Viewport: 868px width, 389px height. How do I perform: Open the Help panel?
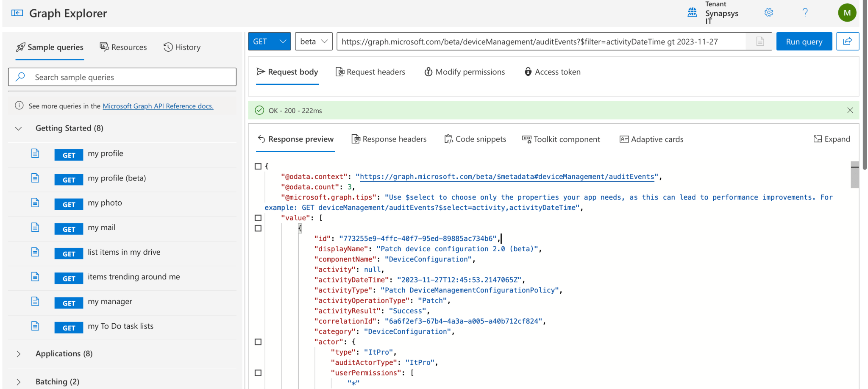click(x=805, y=12)
